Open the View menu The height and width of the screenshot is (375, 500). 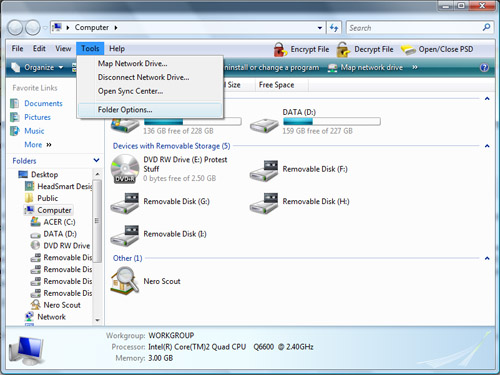tap(63, 49)
